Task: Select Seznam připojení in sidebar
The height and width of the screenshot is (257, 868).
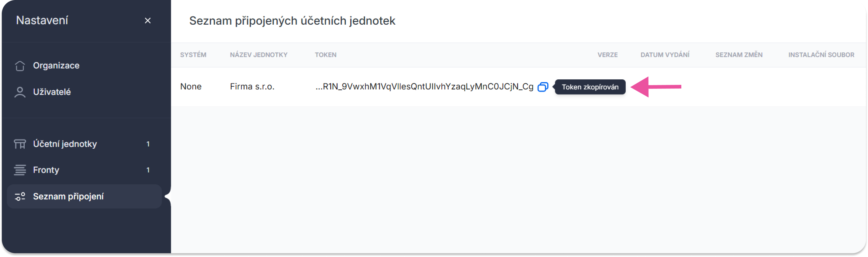Action: click(x=84, y=196)
